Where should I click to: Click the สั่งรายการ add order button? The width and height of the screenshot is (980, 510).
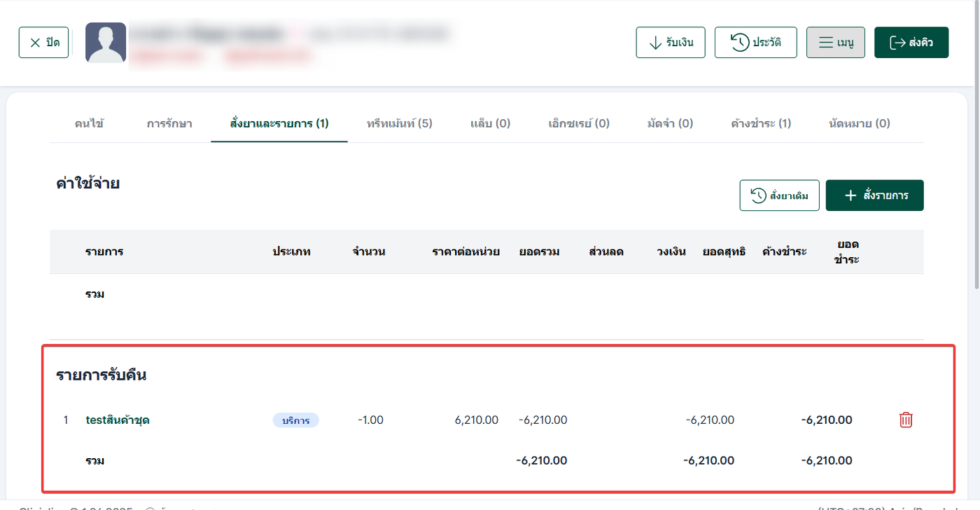point(875,195)
